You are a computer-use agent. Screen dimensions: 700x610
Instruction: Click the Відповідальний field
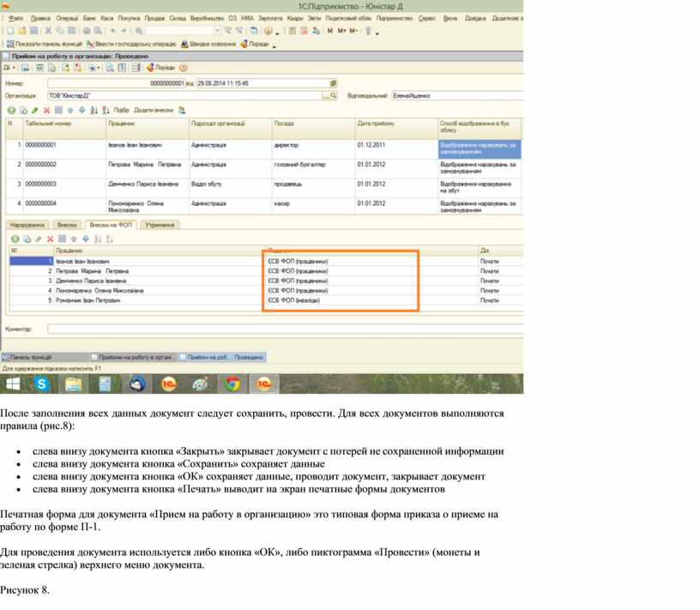(457, 96)
